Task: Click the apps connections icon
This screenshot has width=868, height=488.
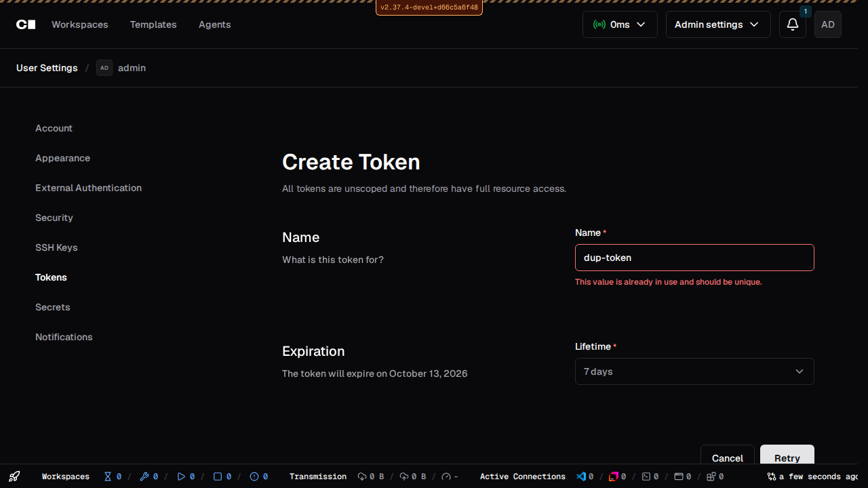Action: point(711,476)
